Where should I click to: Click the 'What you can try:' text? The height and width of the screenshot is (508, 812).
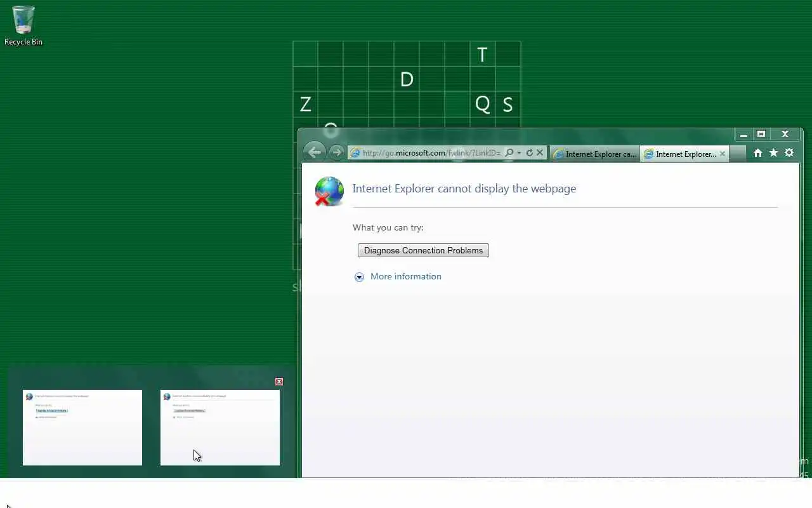(x=388, y=227)
